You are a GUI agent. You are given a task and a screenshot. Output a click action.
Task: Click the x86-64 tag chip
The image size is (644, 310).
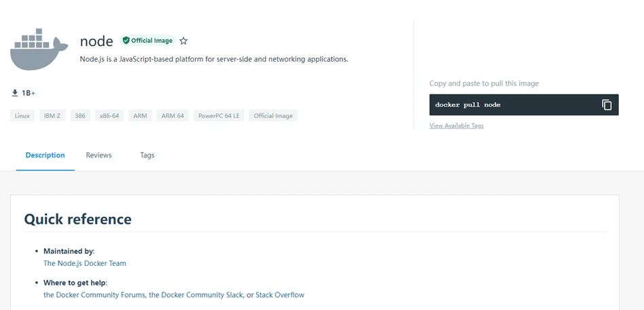pos(109,116)
